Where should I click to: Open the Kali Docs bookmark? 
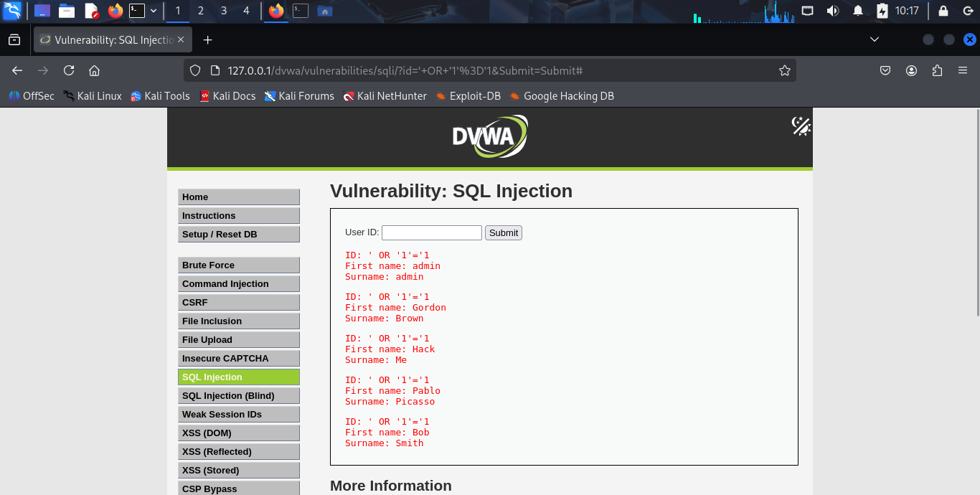click(x=227, y=96)
